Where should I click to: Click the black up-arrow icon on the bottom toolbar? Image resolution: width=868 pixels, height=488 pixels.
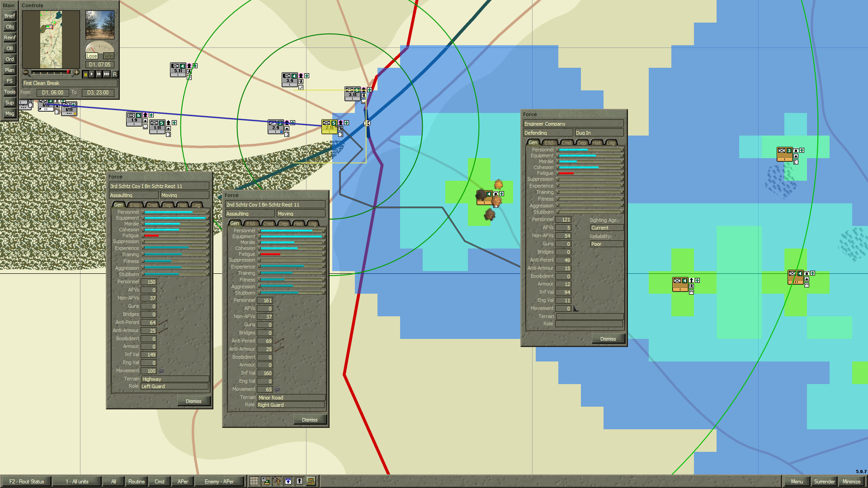click(299, 481)
